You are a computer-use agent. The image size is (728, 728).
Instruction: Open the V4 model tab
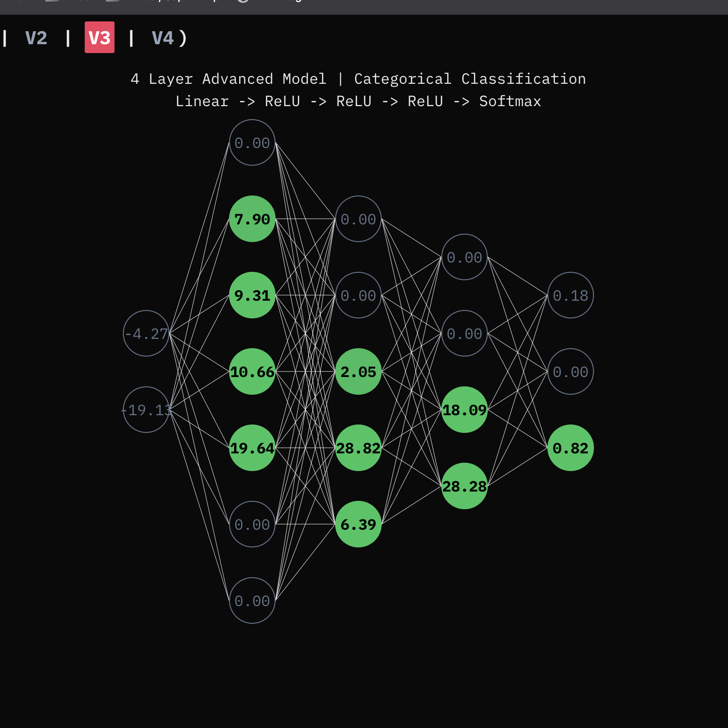163,38
